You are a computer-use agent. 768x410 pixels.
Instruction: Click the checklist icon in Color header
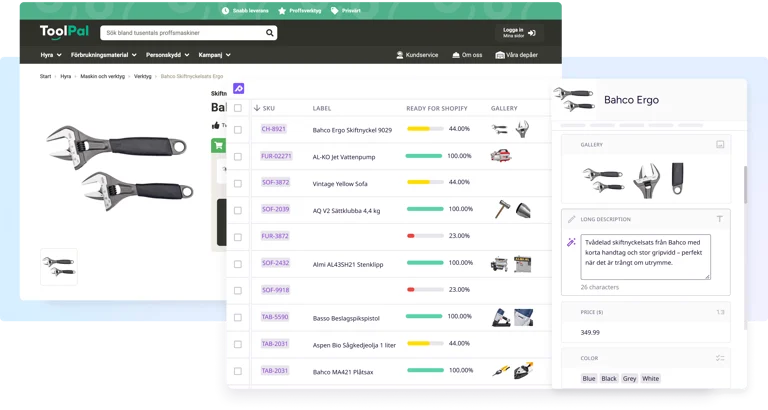[720, 358]
